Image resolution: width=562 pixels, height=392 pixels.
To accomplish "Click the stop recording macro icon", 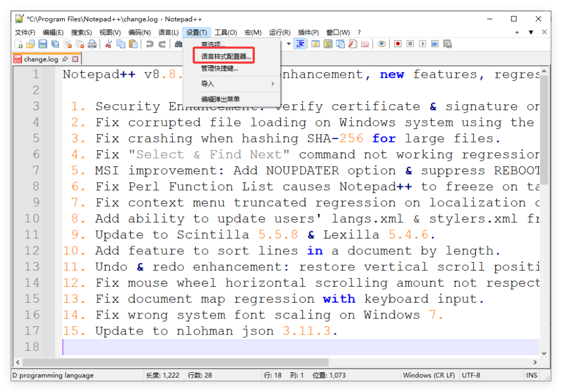I will pos(410,44).
